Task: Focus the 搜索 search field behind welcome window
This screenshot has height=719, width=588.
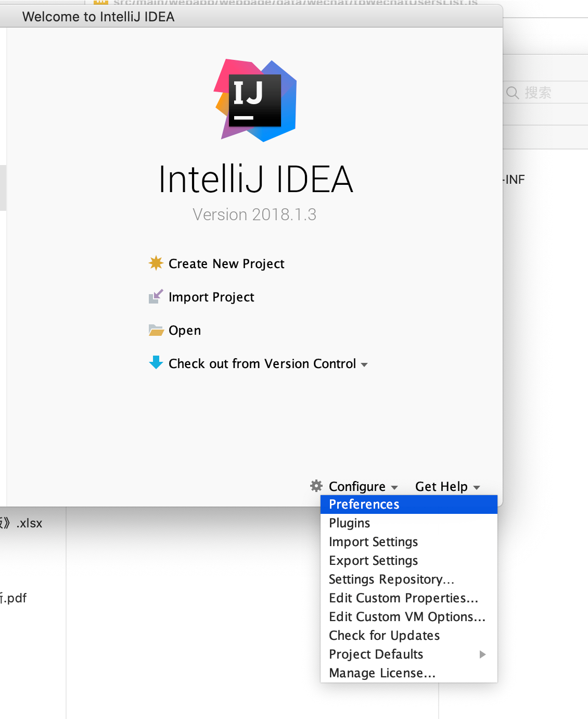Action: pyautogui.click(x=546, y=93)
